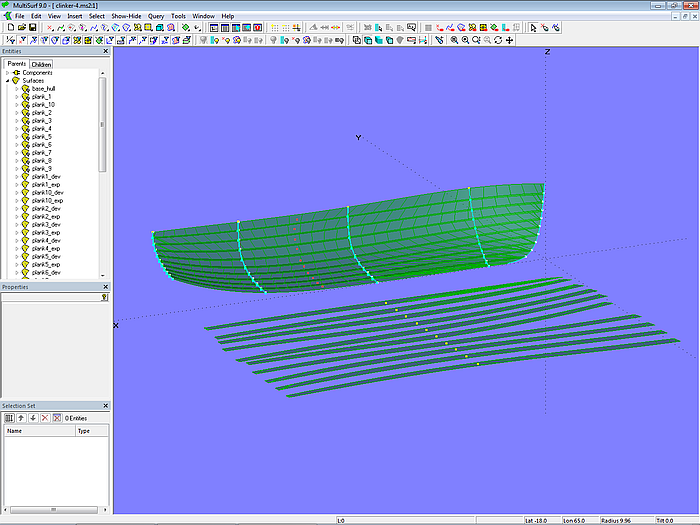Viewport: 700px width, 525px height.
Task: Select plank1_dev in the entities tree
Action: 46,176
